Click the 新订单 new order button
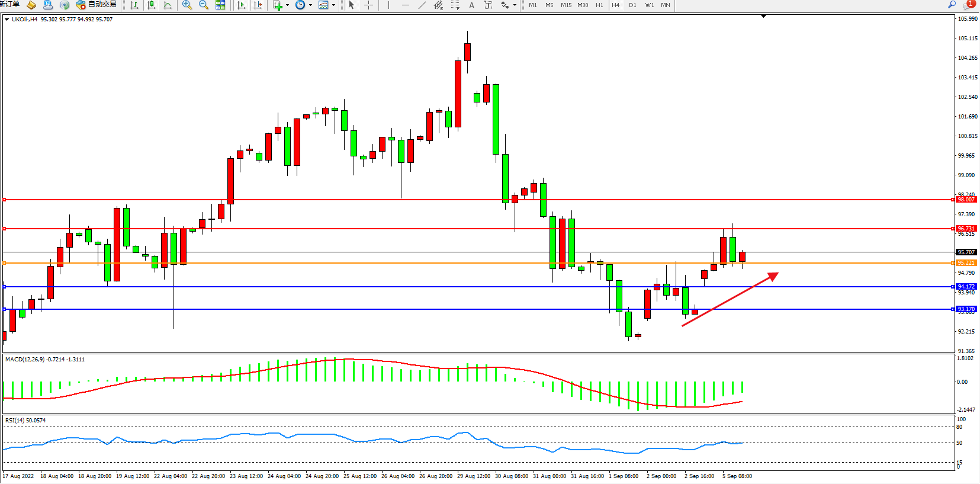Viewport: 980px width, 484px height. click(10, 5)
